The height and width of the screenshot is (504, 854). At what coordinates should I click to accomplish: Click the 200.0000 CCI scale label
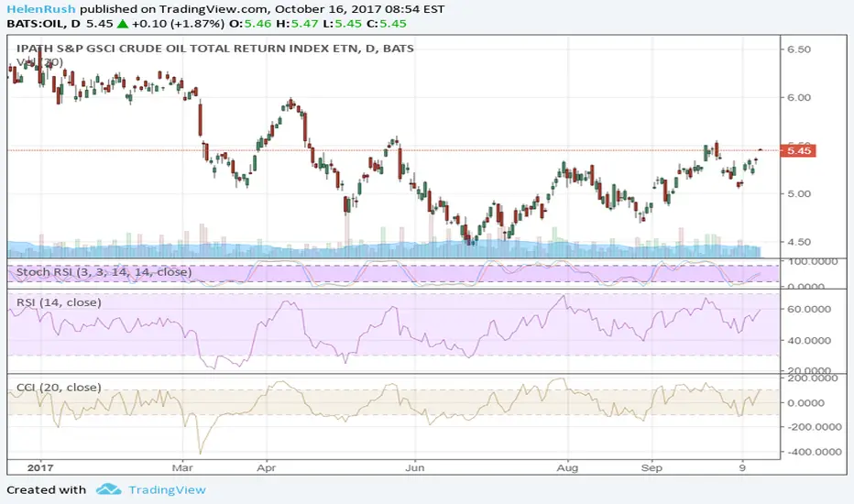(x=812, y=378)
